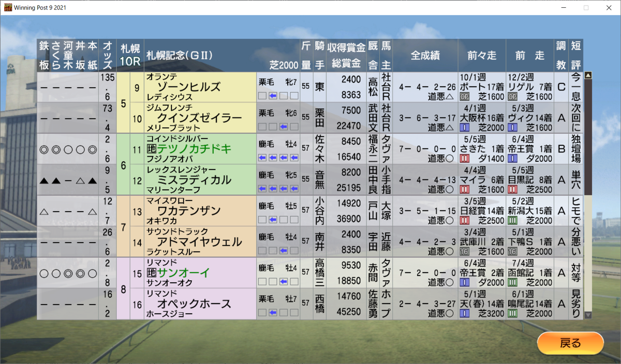Viewport: 621px width, 364px height.
Task: Click the GIII badge under 函館記 1着
Action: (512, 283)
